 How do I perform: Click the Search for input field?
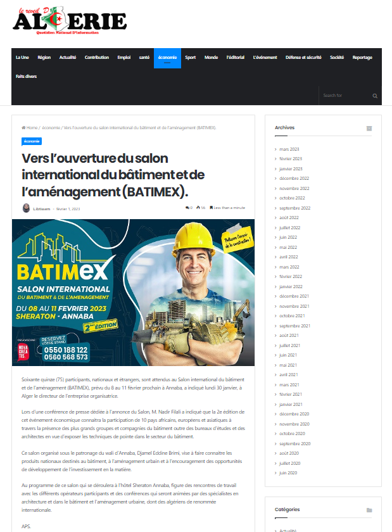coord(346,96)
